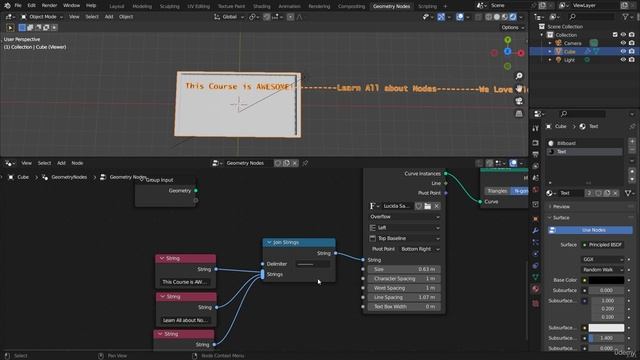Open the Random Walk subsurface dropdown
The image size is (640, 360).
(x=602, y=270)
